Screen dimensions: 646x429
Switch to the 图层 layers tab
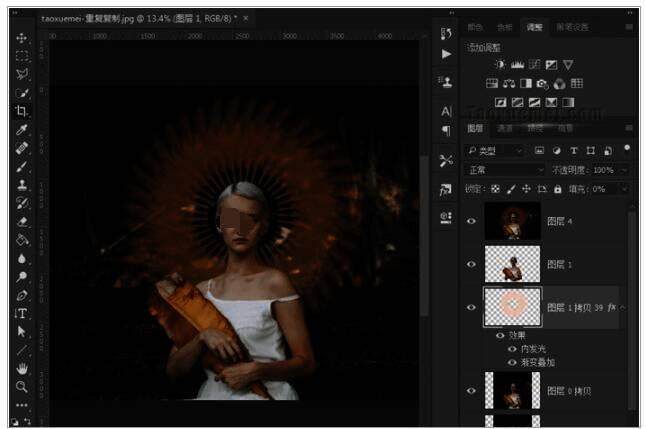click(x=475, y=129)
